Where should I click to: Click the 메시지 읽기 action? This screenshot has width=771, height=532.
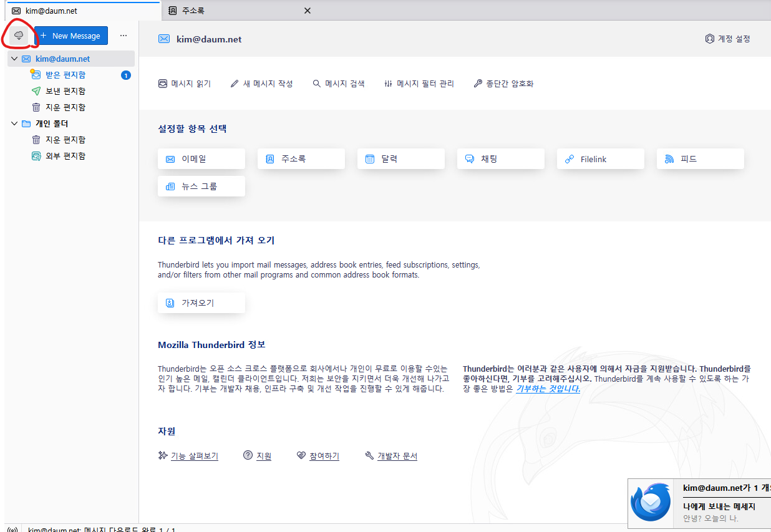[185, 84]
